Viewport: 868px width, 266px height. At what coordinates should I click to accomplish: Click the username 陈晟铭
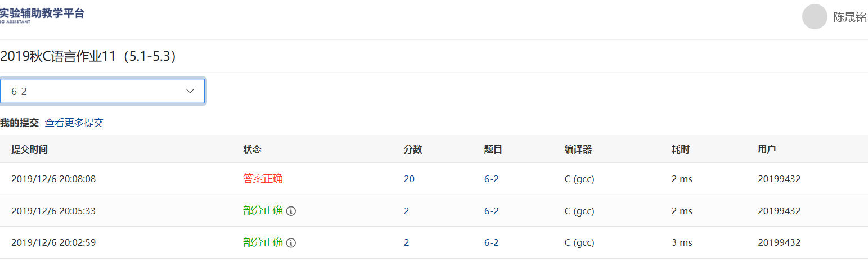point(849,17)
